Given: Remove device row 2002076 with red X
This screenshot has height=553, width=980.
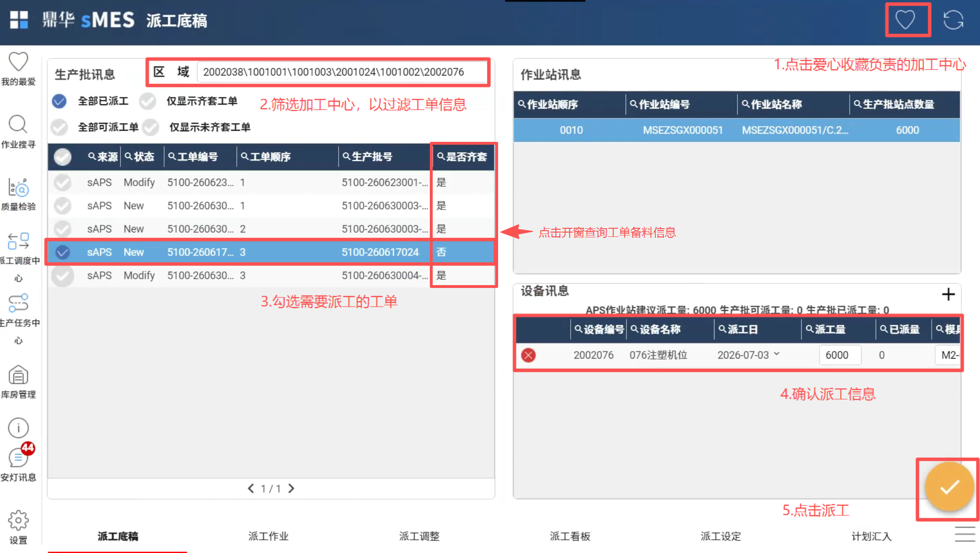Looking at the screenshot, I should [x=528, y=355].
